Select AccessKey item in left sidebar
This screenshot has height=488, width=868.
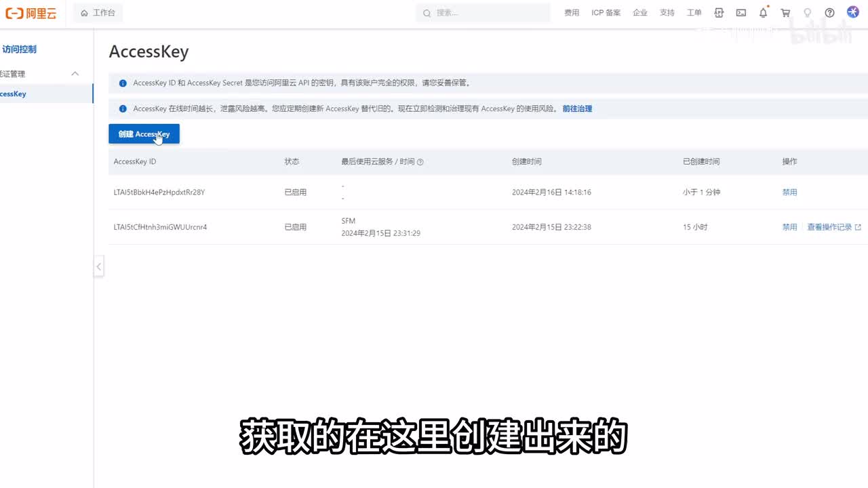14,94
